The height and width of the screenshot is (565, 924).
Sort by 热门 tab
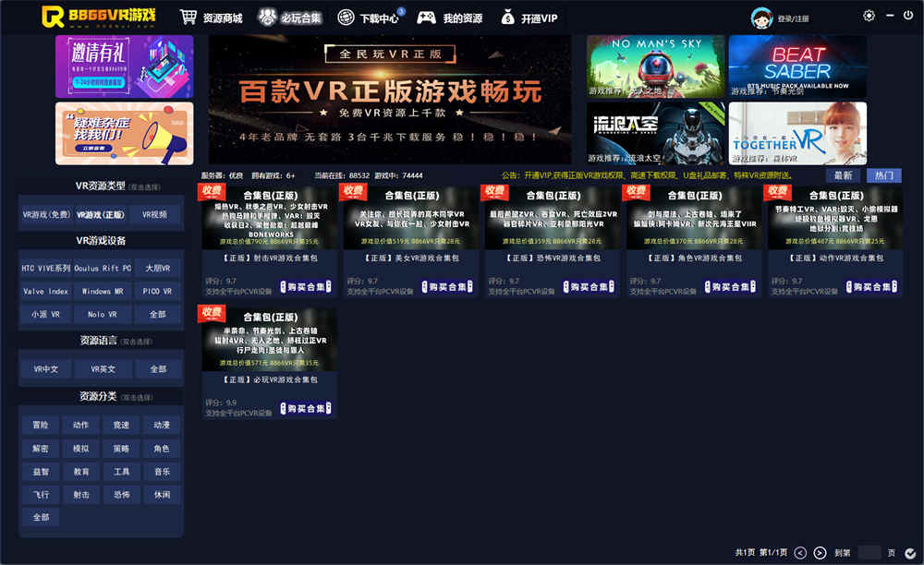tap(884, 175)
